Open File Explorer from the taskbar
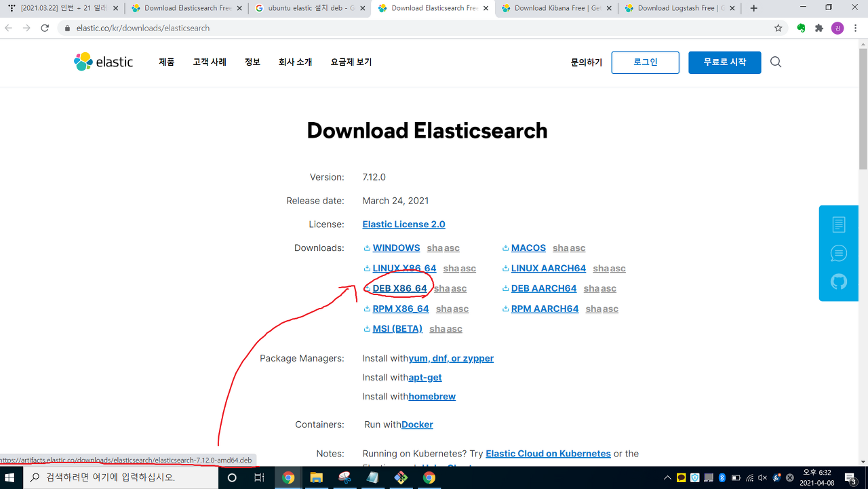The width and height of the screenshot is (868, 489). click(x=316, y=477)
